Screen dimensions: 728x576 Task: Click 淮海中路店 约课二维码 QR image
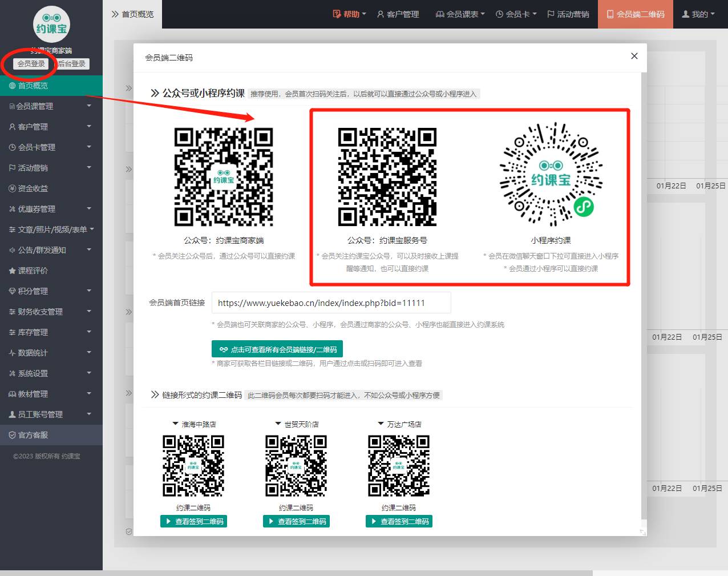193,466
